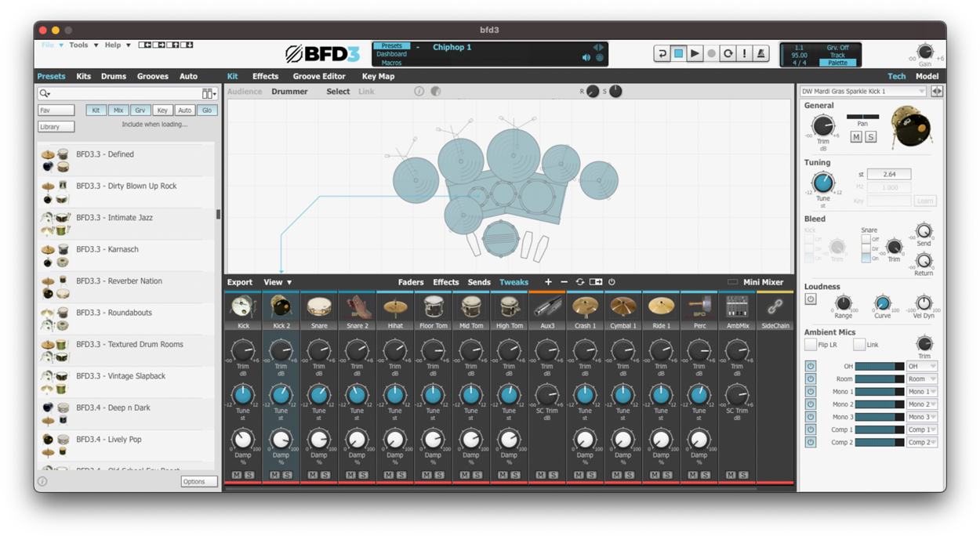Image resolution: width=980 pixels, height=536 pixels.
Task: Click the metronome icon in the transport bar
Action: click(761, 53)
